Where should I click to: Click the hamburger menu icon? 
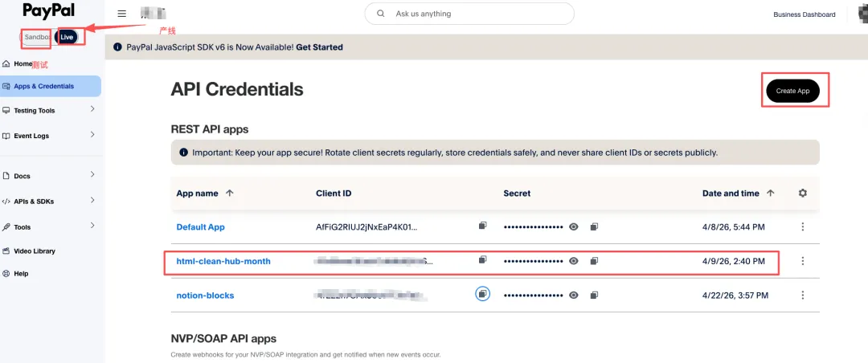[x=121, y=14]
